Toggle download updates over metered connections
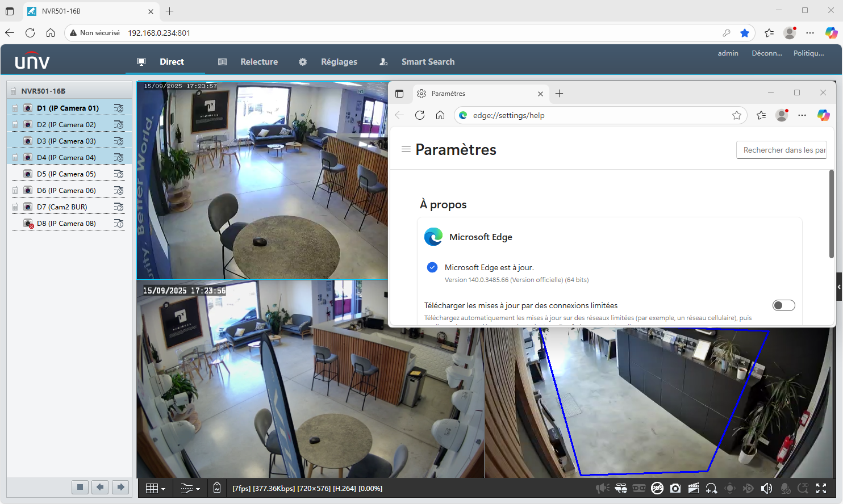843x504 pixels. click(784, 305)
